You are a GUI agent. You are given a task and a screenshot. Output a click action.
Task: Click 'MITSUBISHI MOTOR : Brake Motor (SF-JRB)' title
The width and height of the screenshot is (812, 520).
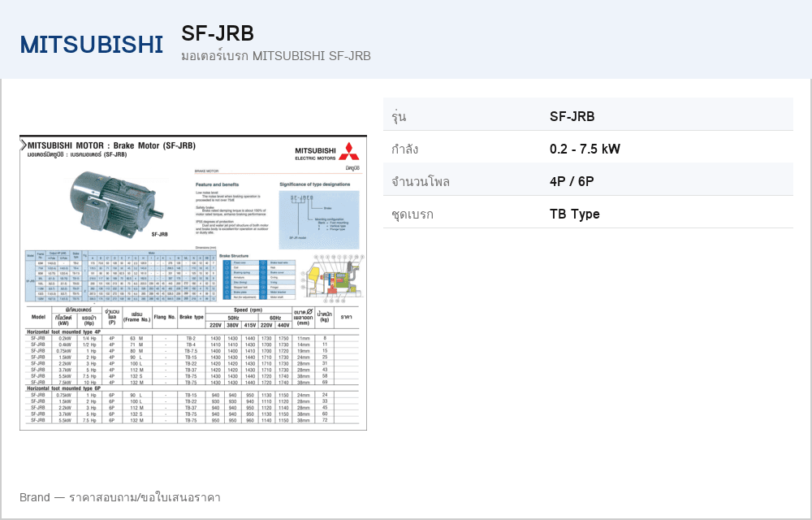tap(112, 145)
